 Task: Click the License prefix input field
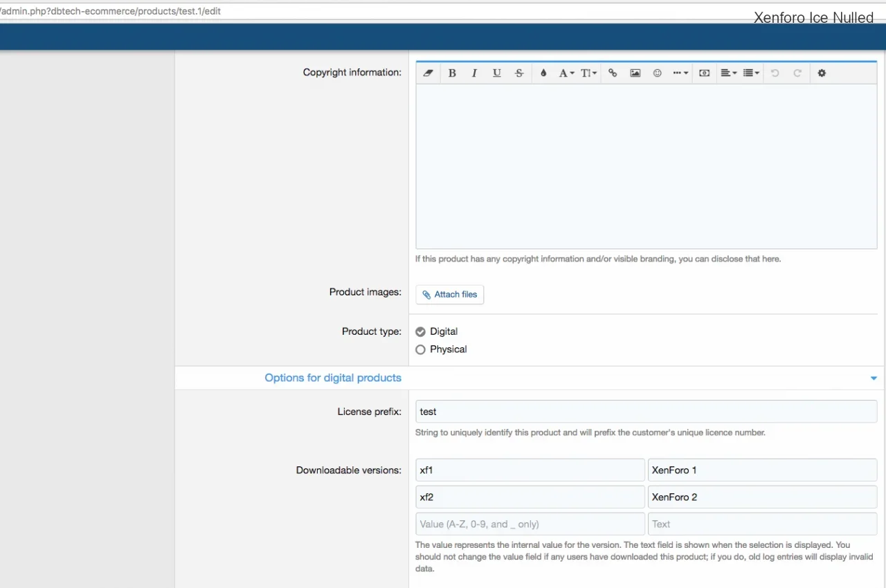point(646,412)
